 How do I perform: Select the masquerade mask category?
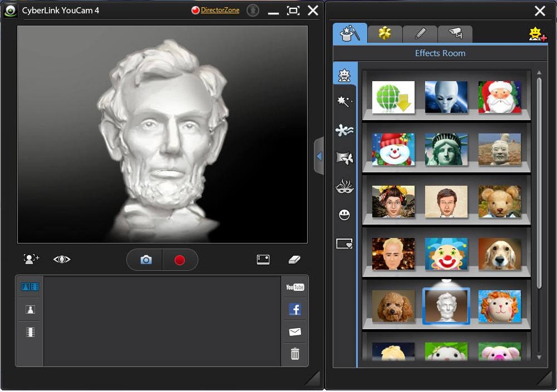(344, 186)
